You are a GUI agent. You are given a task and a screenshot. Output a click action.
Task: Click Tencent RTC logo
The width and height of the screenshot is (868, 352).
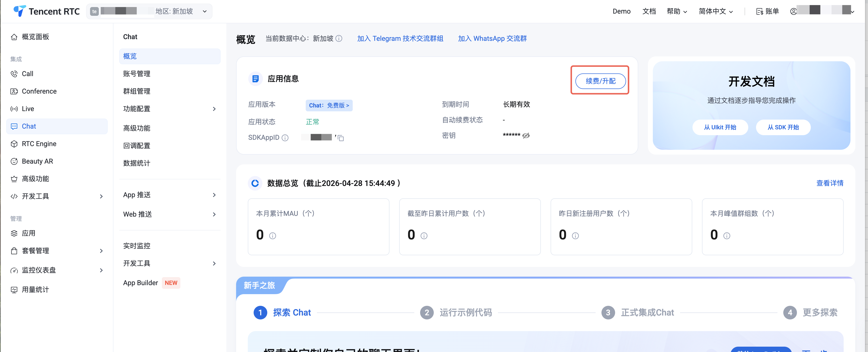(46, 11)
